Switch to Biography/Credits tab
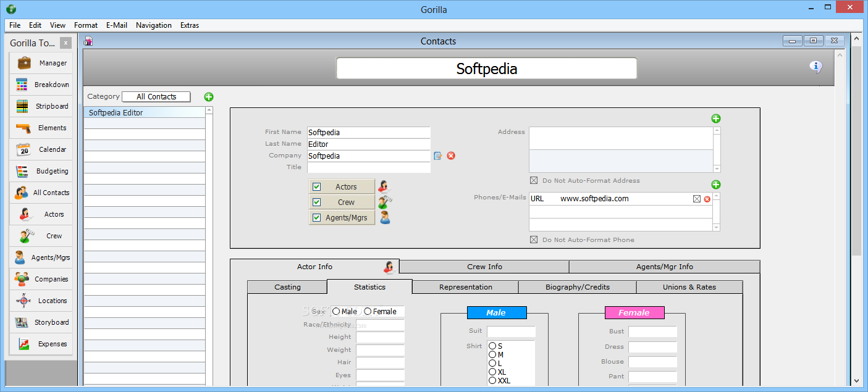 [x=578, y=287]
